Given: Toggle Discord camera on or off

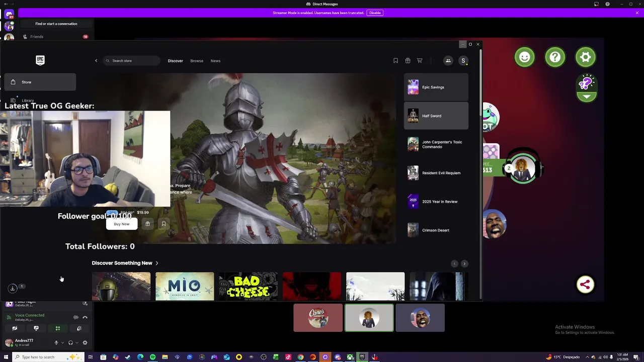Looking at the screenshot, I should pos(15,328).
